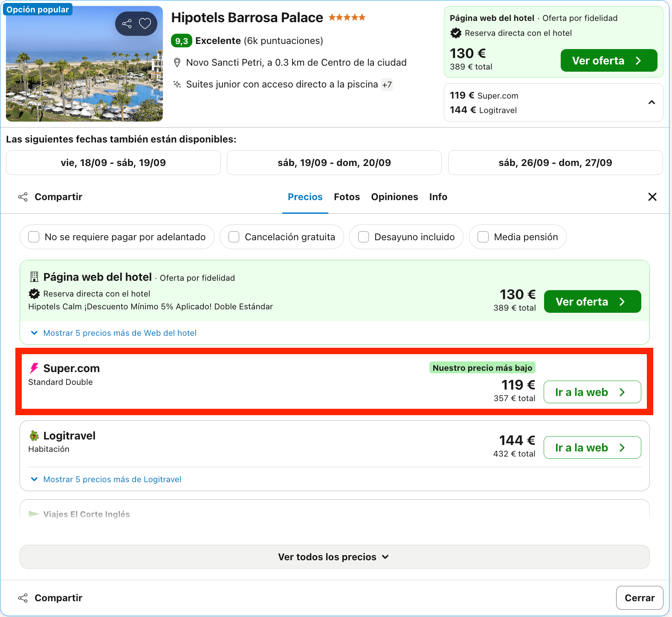
Task: Click the bottom Compartir link
Action: [x=58, y=598]
